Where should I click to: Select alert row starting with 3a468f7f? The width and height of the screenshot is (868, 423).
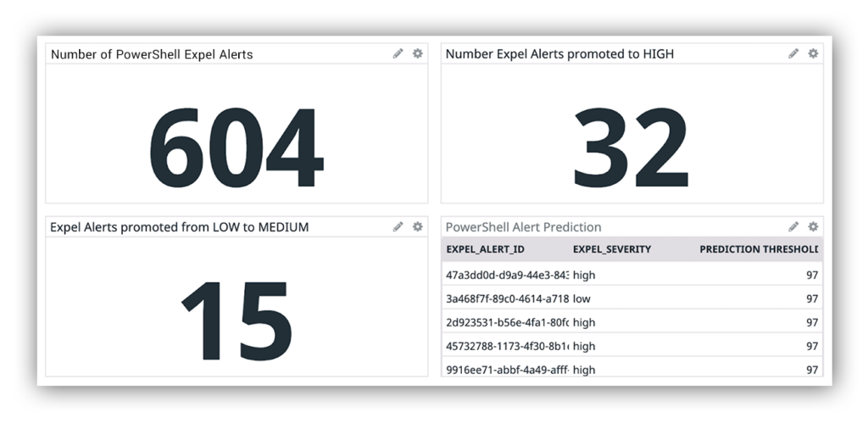pyautogui.click(x=507, y=299)
